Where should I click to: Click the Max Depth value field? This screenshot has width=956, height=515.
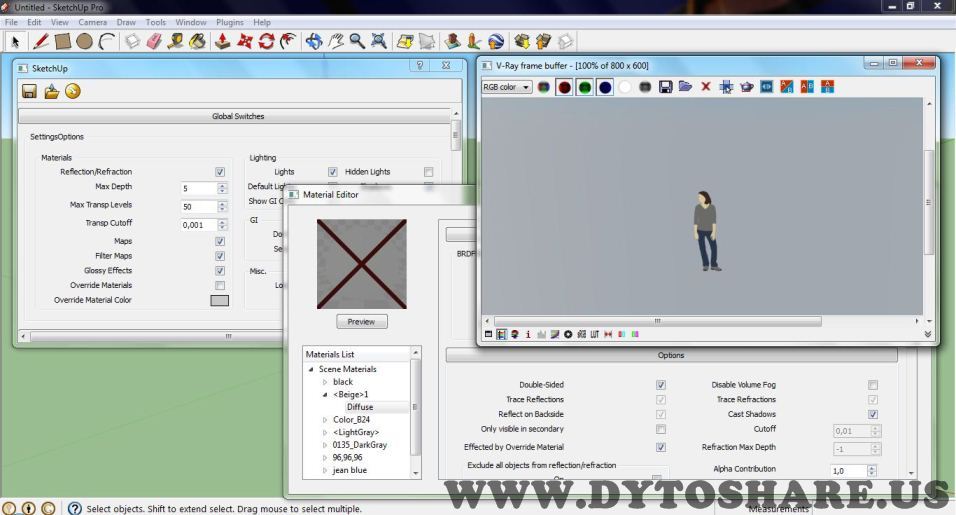click(198, 189)
